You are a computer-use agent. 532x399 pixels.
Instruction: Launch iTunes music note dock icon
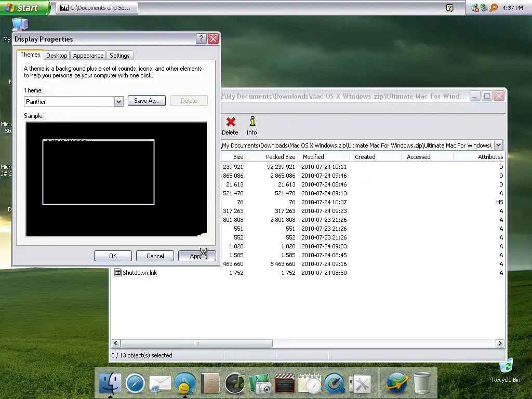235,383
